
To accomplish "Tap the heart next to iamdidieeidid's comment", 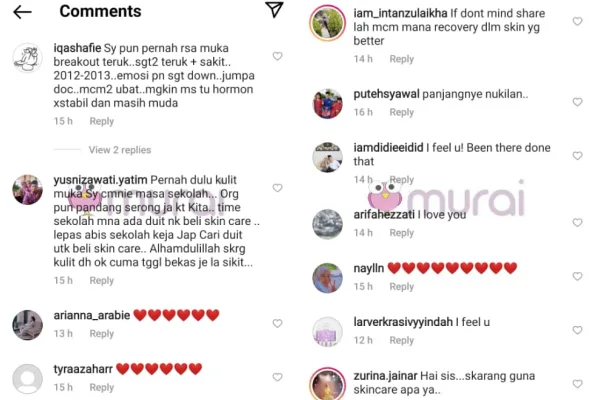I will pos(577,156).
